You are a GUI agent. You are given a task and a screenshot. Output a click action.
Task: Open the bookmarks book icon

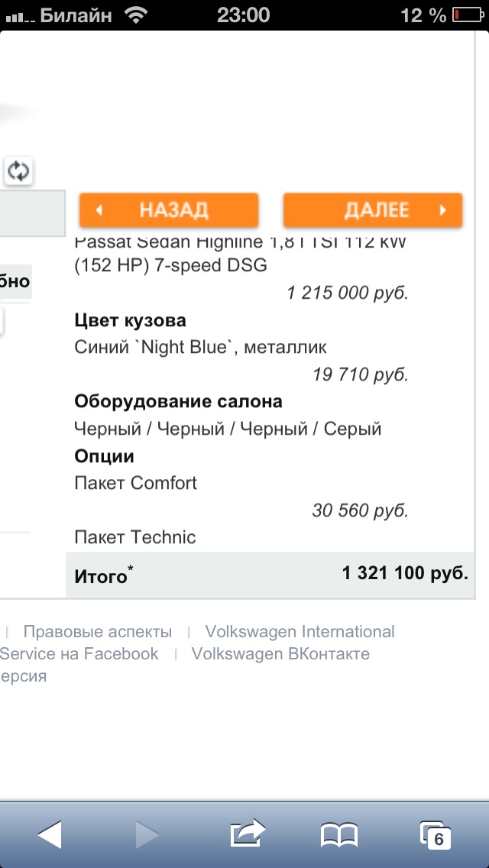pyautogui.click(x=339, y=835)
